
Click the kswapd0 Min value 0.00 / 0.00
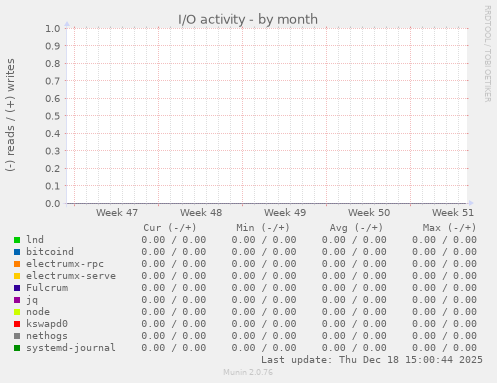(x=264, y=324)
